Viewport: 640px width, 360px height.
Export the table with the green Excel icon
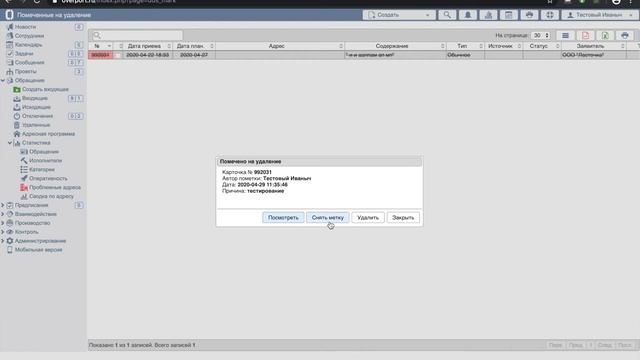[605, 36]
